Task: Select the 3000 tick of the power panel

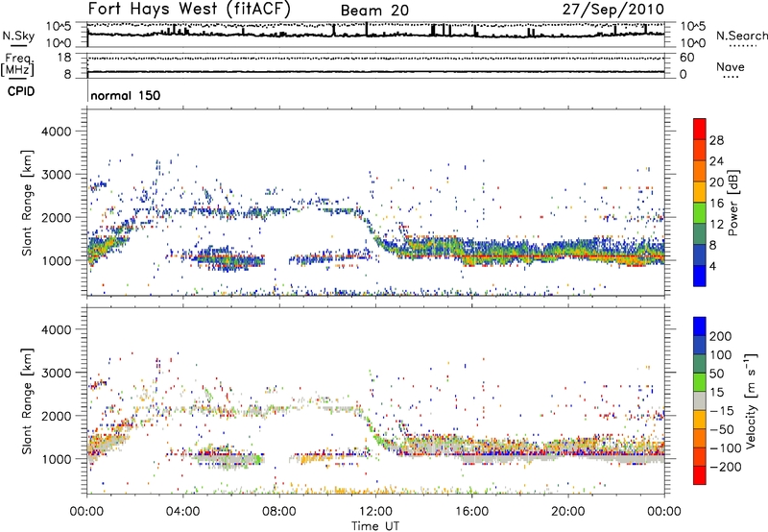Action: (x=56, y=175)
